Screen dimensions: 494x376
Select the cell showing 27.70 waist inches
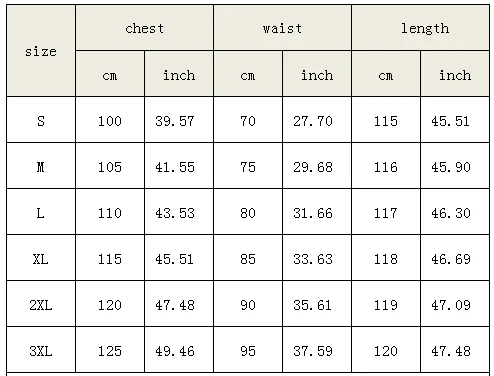pyautogui.click(x=317, y=120)
